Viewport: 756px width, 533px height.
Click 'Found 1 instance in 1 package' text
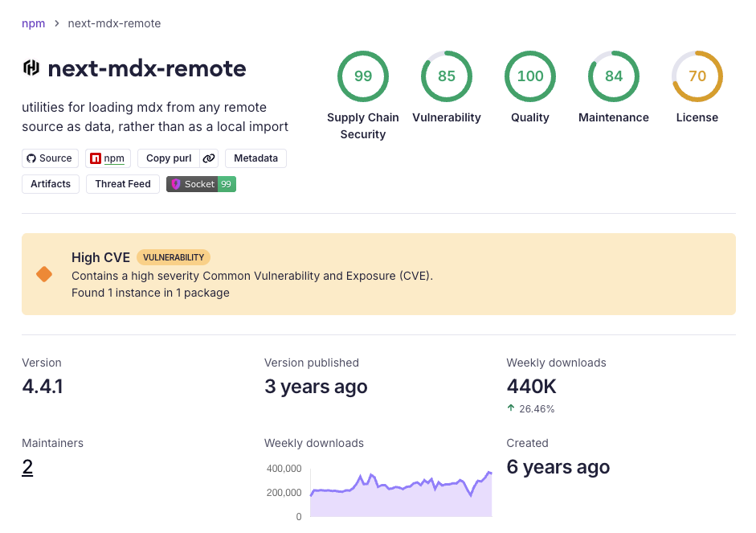pos(150,293)
